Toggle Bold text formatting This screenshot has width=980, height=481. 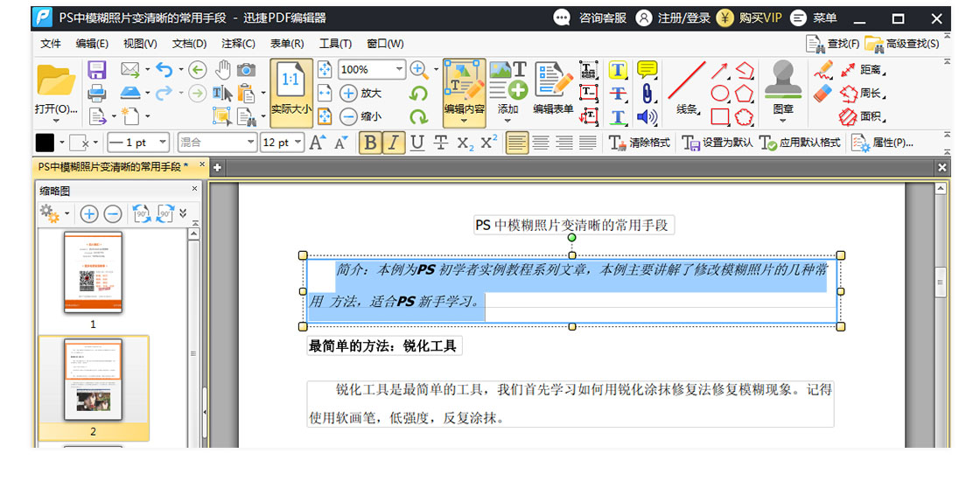coord(371,143)
